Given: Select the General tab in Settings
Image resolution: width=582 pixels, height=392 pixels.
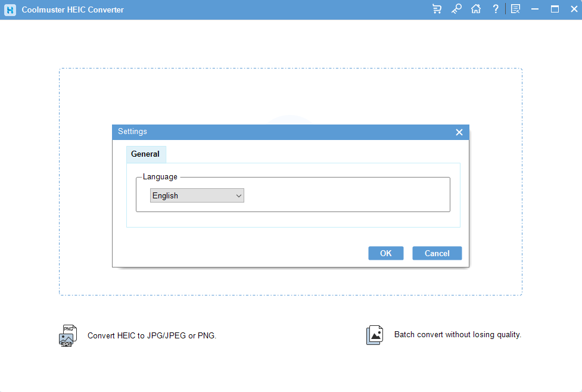Looking at the screenshot, I should click(145, 154).
